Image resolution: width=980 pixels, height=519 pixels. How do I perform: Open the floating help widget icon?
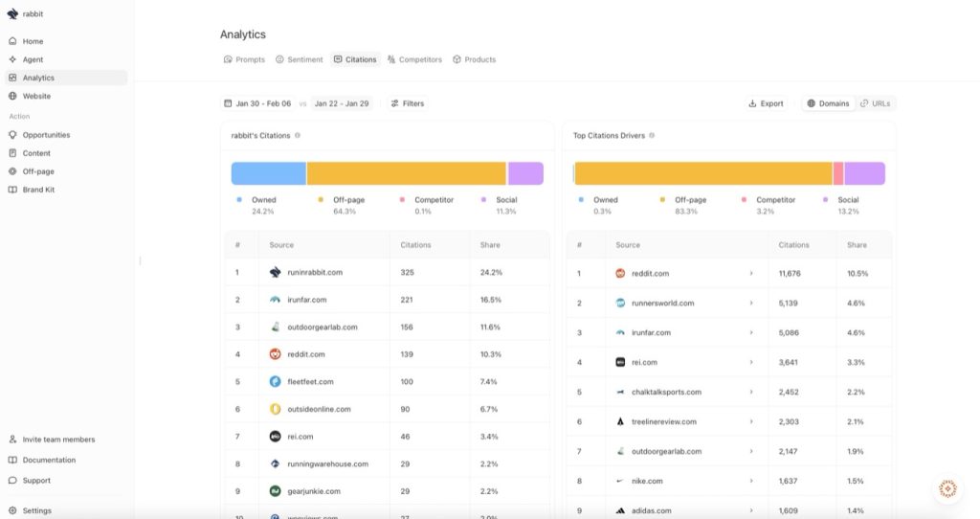tap(947, 488)
